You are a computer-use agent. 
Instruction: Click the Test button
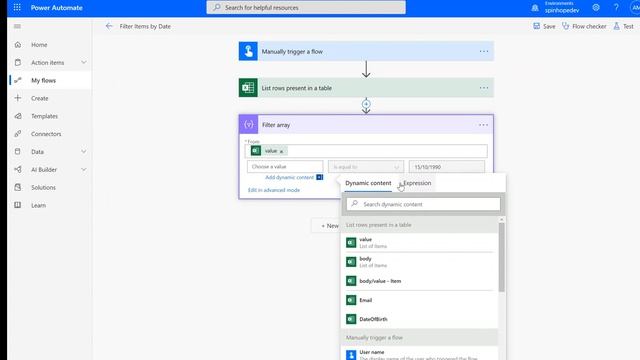coord(623,26)
